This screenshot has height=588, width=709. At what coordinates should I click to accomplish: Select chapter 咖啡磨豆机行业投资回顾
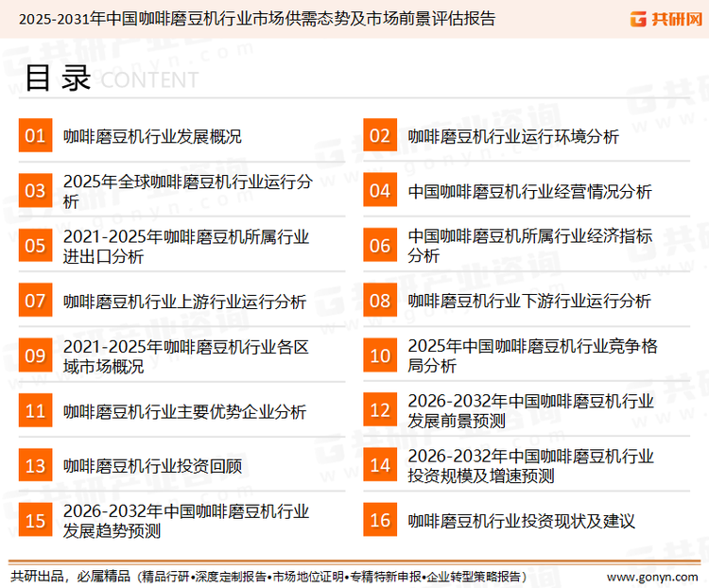coord(152,466)
